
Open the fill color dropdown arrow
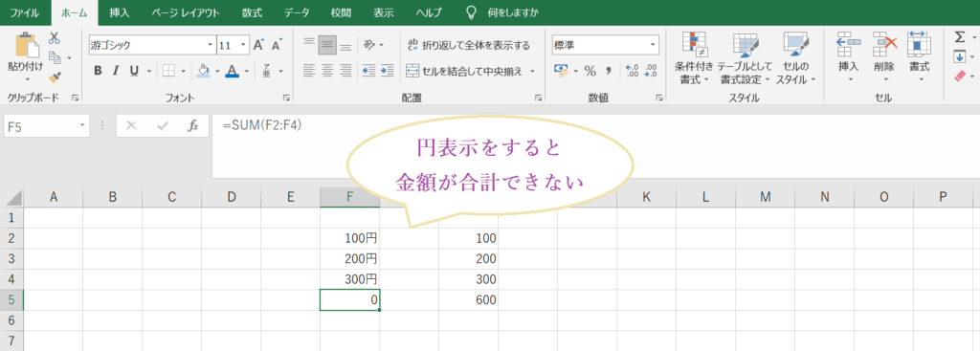point(217,71)
